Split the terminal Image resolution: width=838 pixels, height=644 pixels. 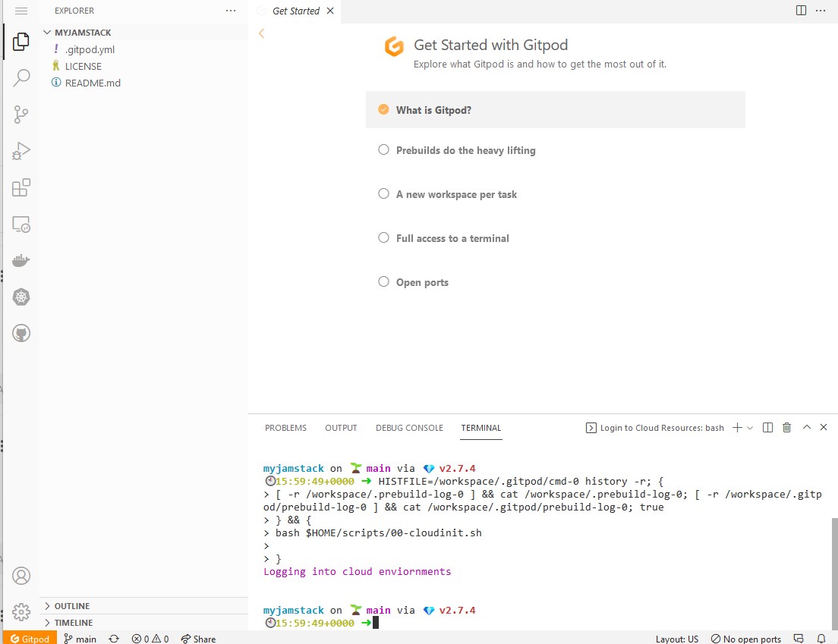click(767, 427)
